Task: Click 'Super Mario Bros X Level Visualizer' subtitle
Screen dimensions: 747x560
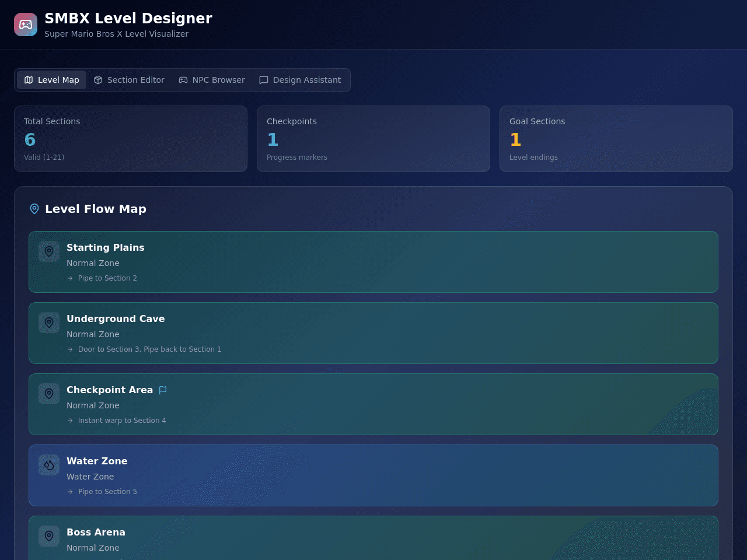Action: [x=116, y=34]
